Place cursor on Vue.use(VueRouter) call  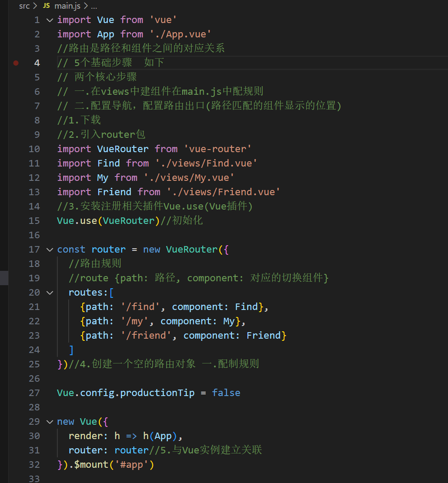[x=108, y=221]
